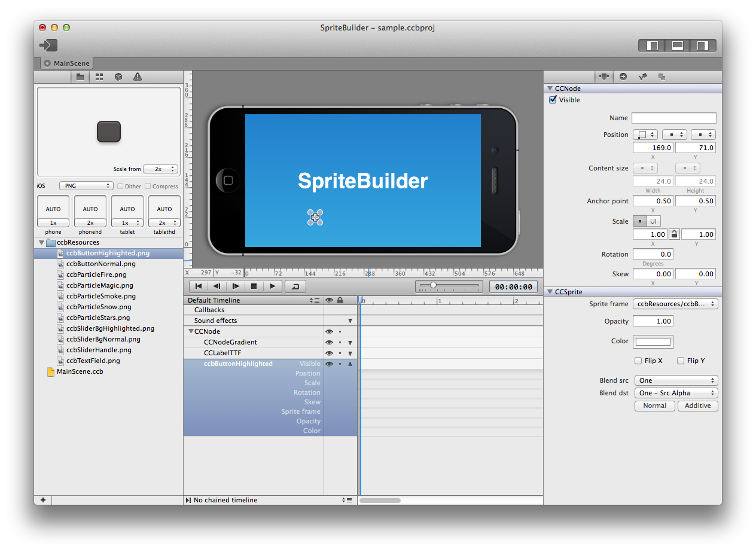Expand the CCLabelTTF properties arrow

pos(350,353)
